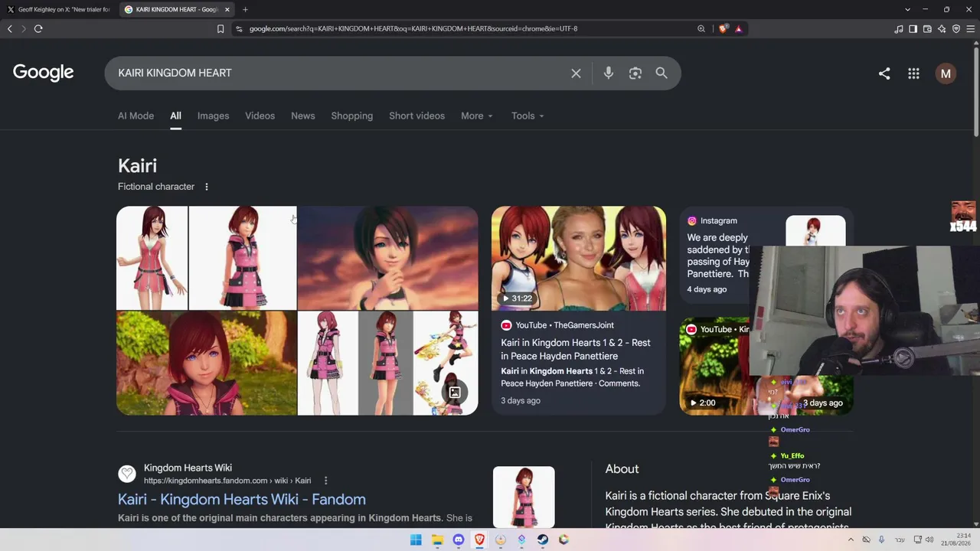Open the taskbar volume control
Viewport: 980px width, 551px height.
click(x=929, y=540)
